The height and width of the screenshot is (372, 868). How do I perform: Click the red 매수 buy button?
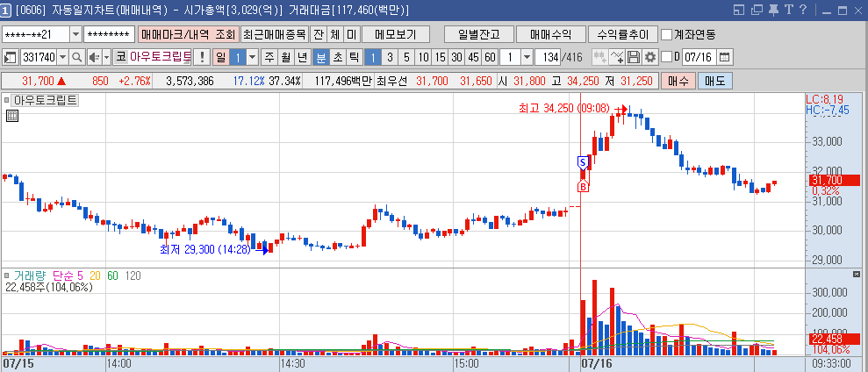click(678, 82)
